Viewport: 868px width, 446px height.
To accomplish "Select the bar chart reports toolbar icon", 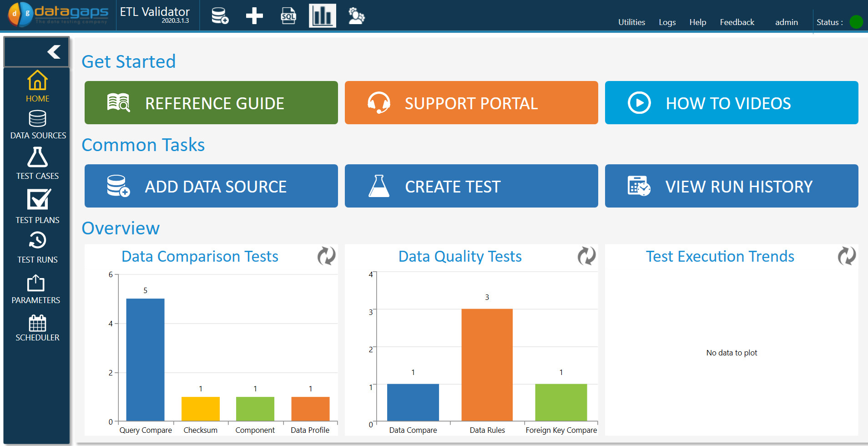I will pyautogui.click(x=322, y=15).
